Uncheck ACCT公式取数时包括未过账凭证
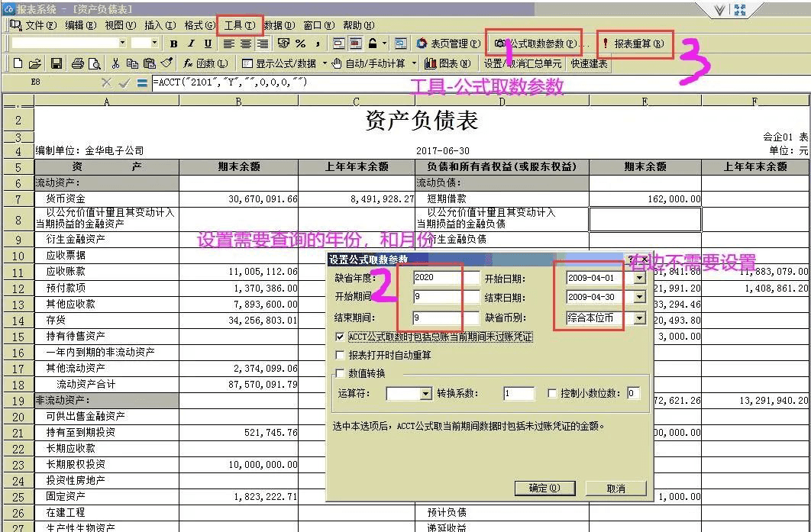The width and height of the screenshot is (811, 532). pos(339,337)
